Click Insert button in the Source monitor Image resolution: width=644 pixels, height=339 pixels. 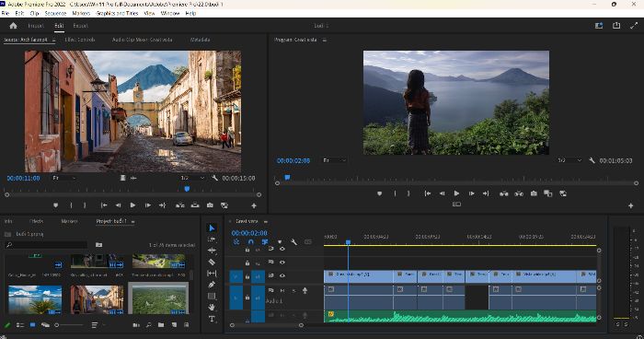[180, 205]
